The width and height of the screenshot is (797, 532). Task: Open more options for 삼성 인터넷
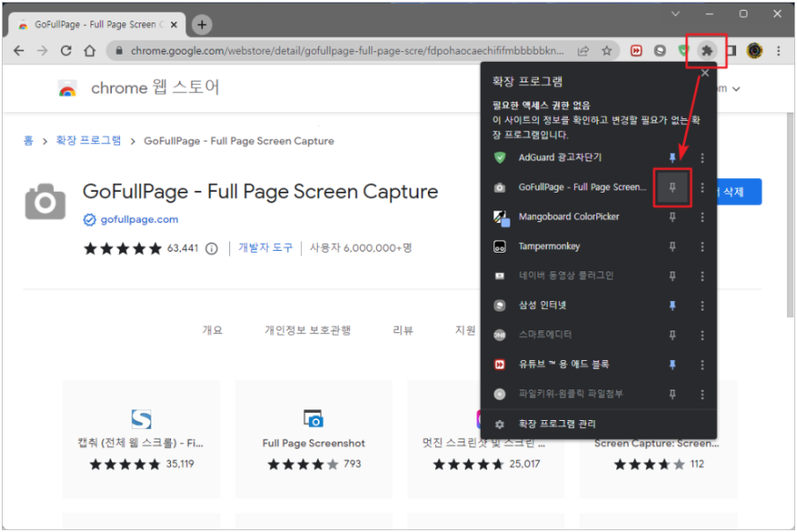[x=702, y=305]
